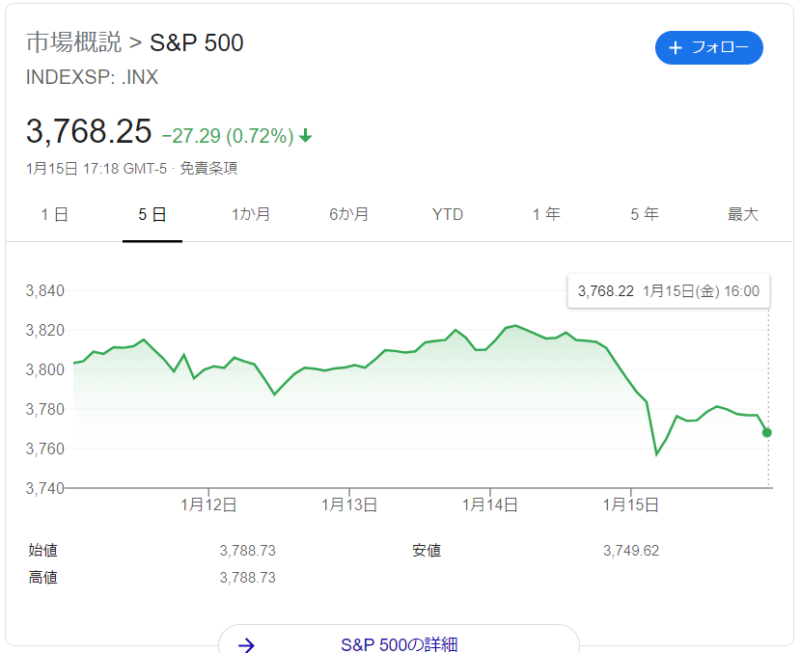Open the 免責条項 disclaimer link
This screenshot has width=800, height=653.
point(209,169)
